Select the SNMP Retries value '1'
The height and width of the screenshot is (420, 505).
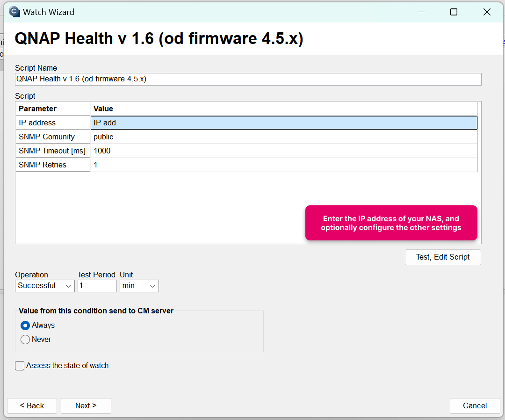click(x=284, y=165)
